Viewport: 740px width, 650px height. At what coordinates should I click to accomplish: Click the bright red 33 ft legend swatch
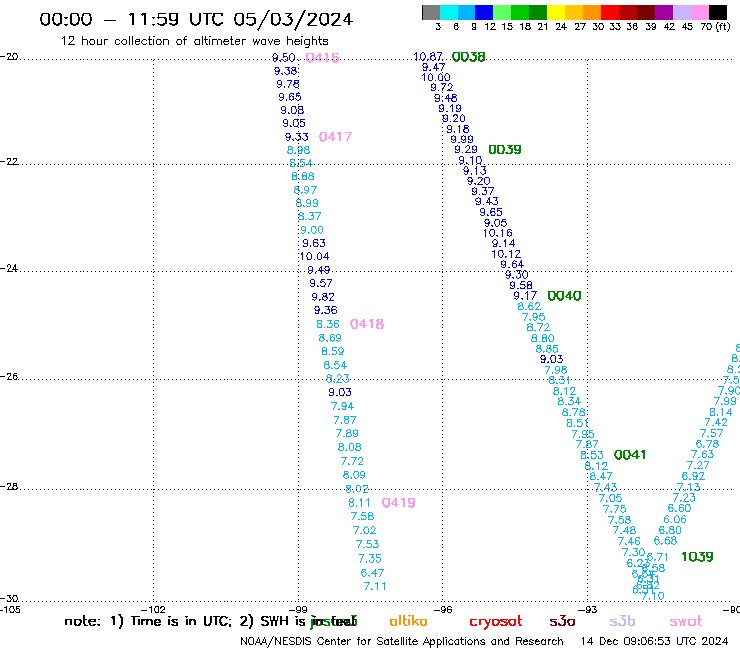click(610, 12)
